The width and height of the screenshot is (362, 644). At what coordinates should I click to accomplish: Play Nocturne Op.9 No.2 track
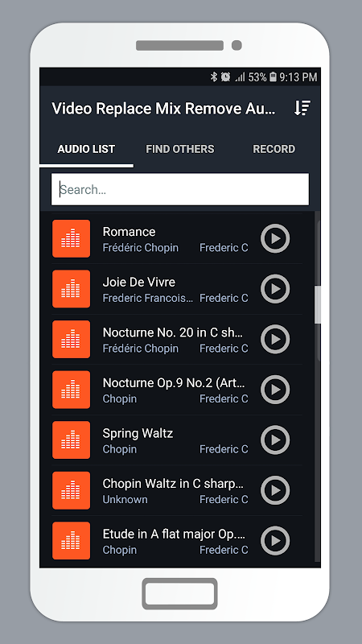point(275,390)
